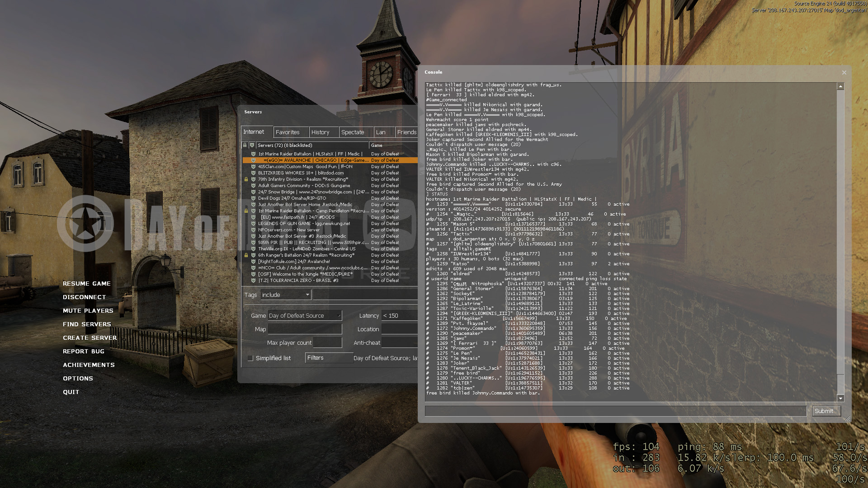The height and width of the screenshot is (488, 868).
Task: Click shield icon of 1st Marine Raider HLStatsX server
Action: (253, 154)
